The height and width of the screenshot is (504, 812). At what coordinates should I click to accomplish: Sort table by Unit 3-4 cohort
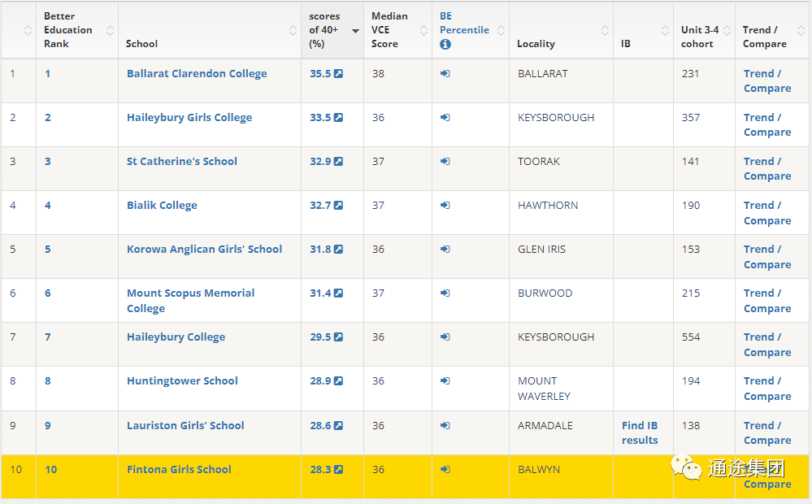coord(727,31)
